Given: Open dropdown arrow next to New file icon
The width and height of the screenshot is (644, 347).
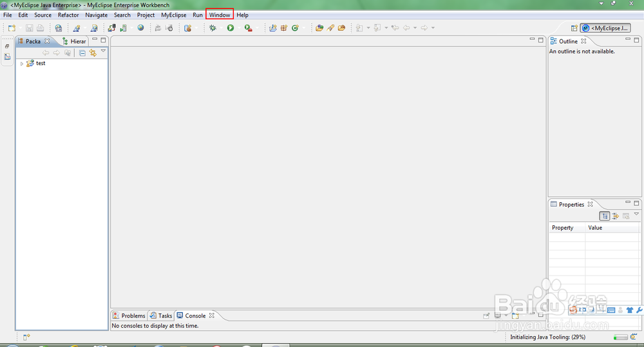Looking at the screenshot, I should click(20, 28).
